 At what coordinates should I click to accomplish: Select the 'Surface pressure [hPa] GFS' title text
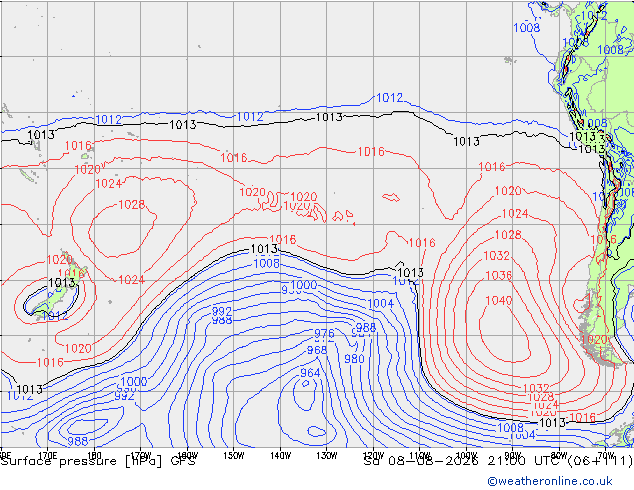[98, 461]
